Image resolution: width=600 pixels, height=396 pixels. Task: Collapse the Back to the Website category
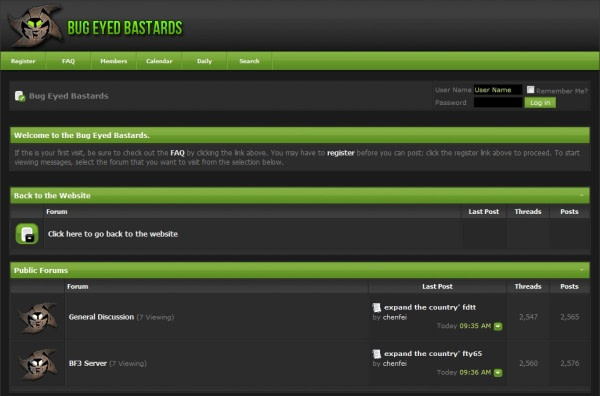tap(582, 195)
